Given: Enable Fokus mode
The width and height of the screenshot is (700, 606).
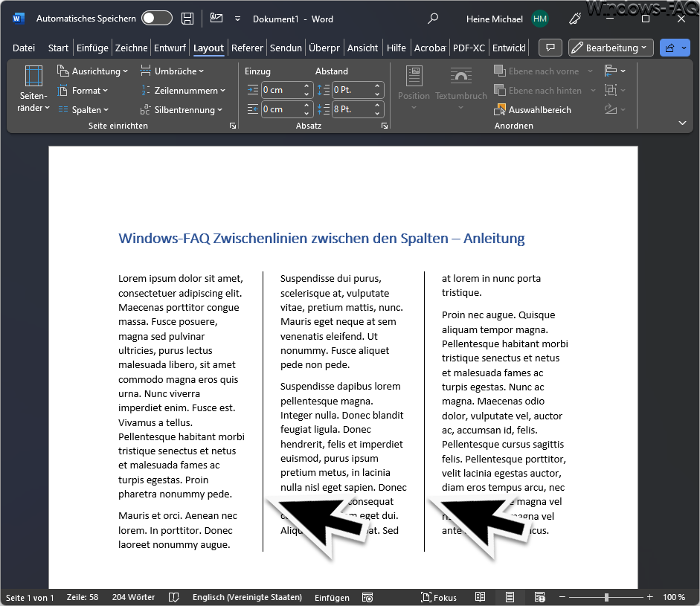Looking at the screenshot, I should point(439,597).
